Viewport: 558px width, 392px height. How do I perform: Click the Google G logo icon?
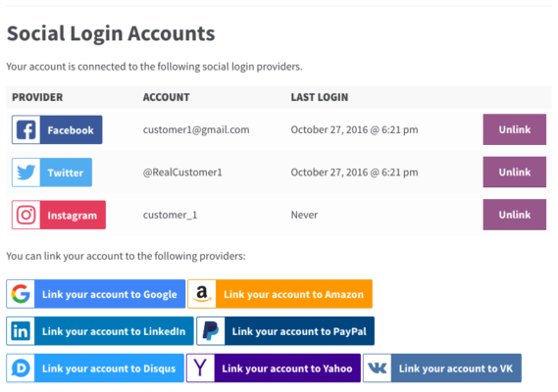pyautogui.click(x=21, y=294)
